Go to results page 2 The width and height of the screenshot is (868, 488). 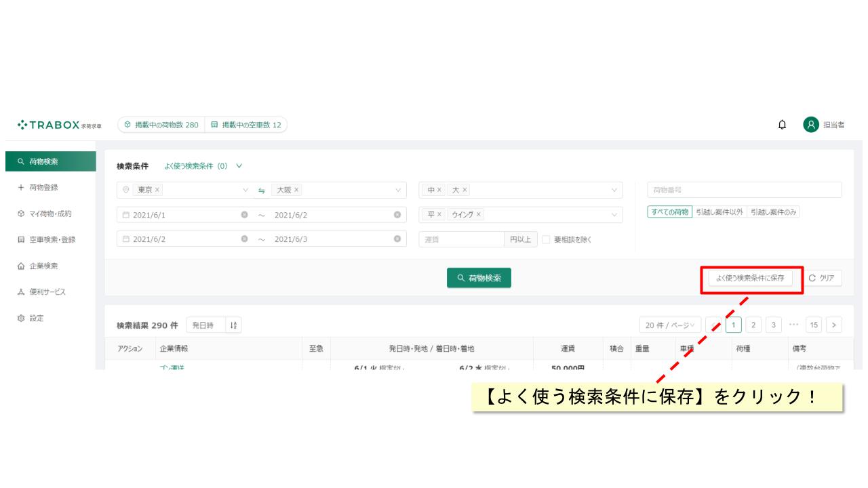pos(753,325)
